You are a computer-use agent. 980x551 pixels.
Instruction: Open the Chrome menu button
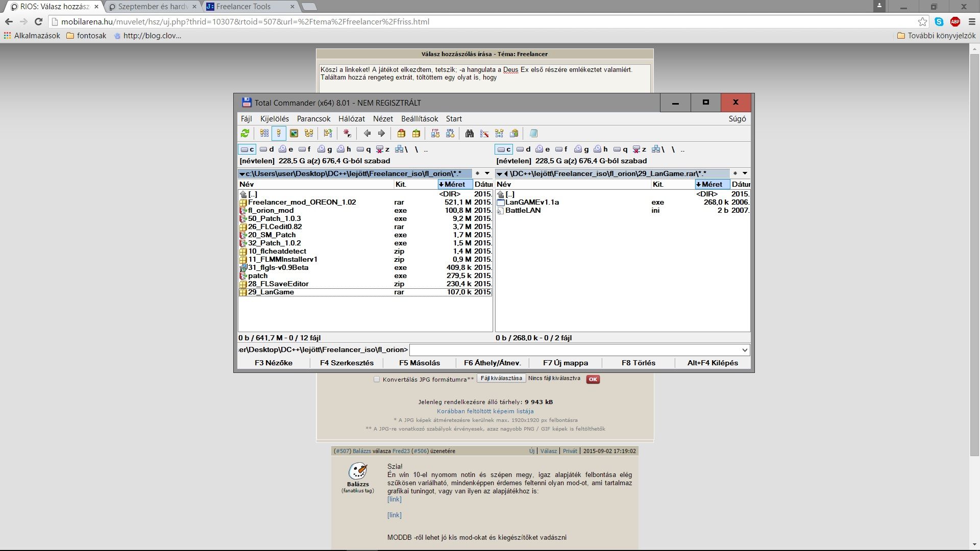971,21
